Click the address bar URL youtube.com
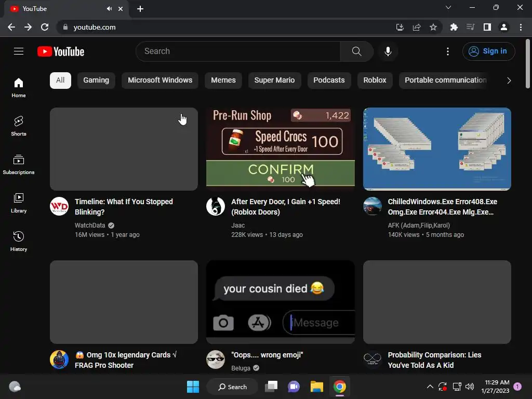The height and width of the screenshot is (399, 532). [95, 27]
